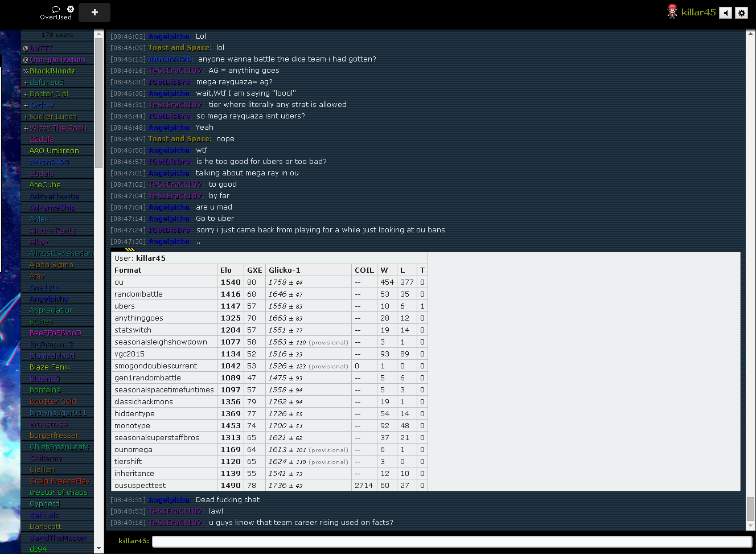Viewport: 756px width, 554px height.
Task: Open killar45 username menu in the header
Action: click(698, 12)
